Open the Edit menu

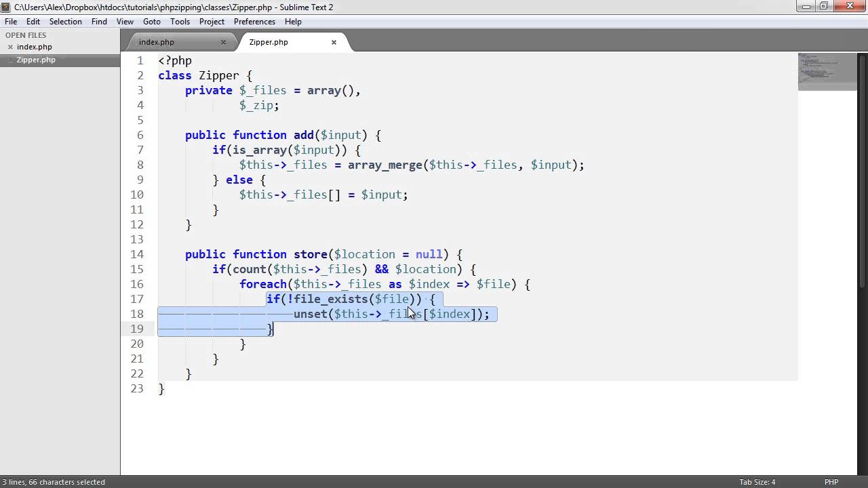[33, 22]
